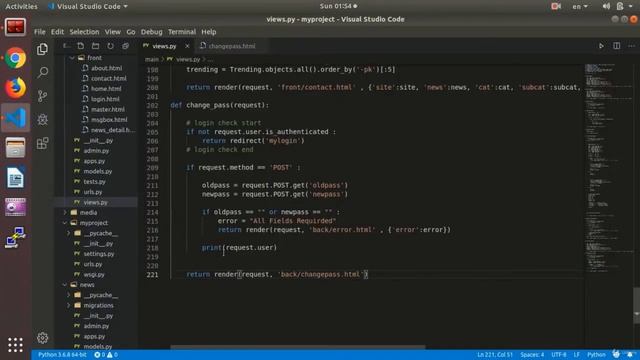Click Activities in the top bar
640x360 pixels.
21,6
